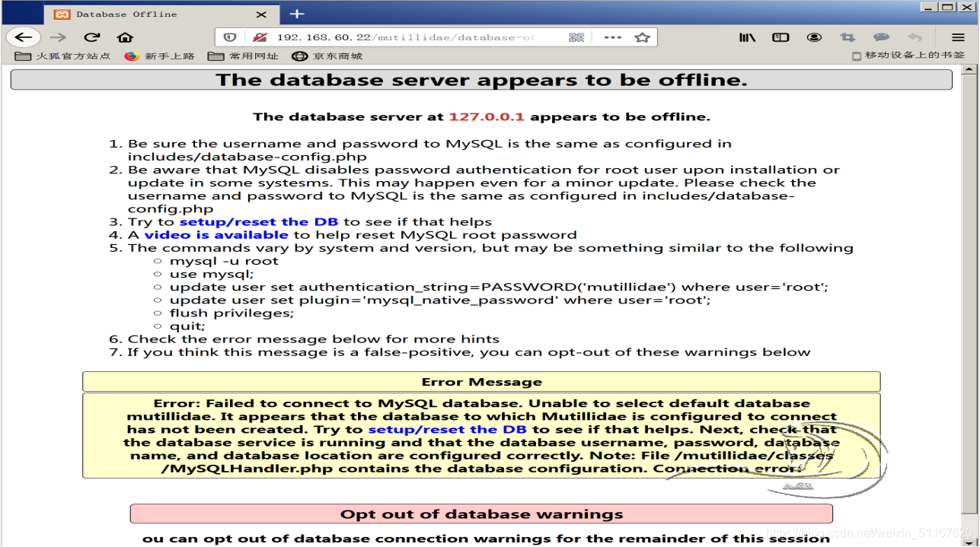Open 移动设备上的书签 mobile bookmarks
The image size is (980, 547).
[908, 56]
